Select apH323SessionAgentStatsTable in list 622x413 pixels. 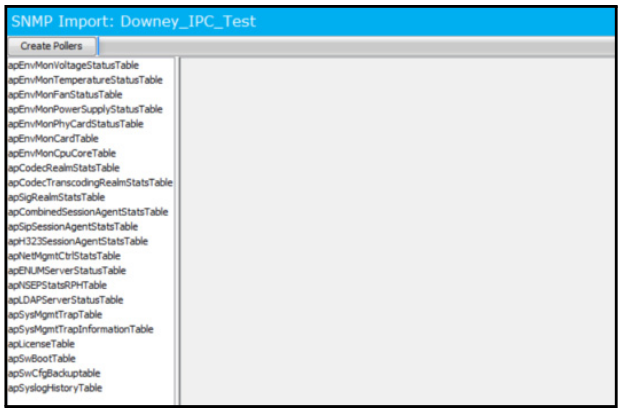(x=78, y=241)
